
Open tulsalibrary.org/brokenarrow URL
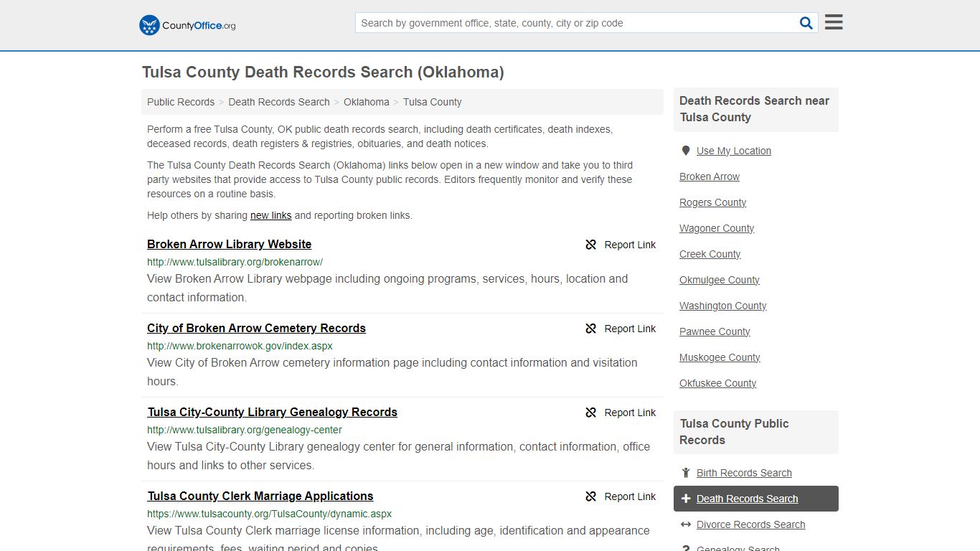(x=235, y=262)
